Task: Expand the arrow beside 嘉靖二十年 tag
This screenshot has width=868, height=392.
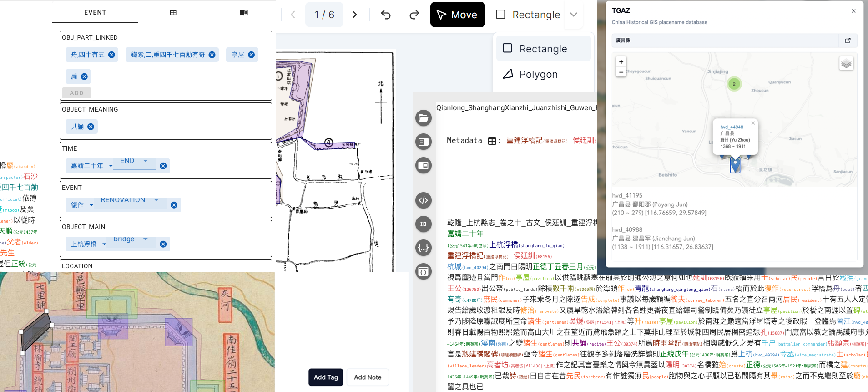Action: click(x=111, y=166)
